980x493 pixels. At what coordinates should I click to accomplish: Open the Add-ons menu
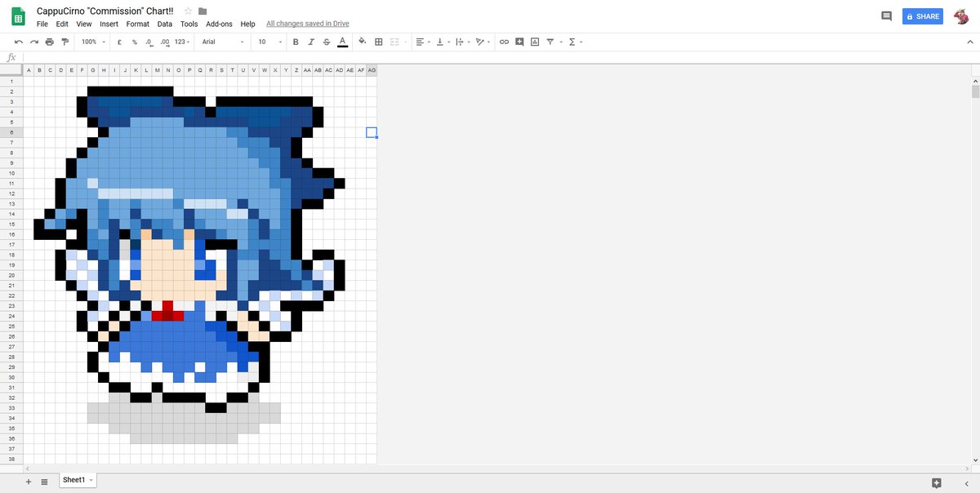pos(220,24)
